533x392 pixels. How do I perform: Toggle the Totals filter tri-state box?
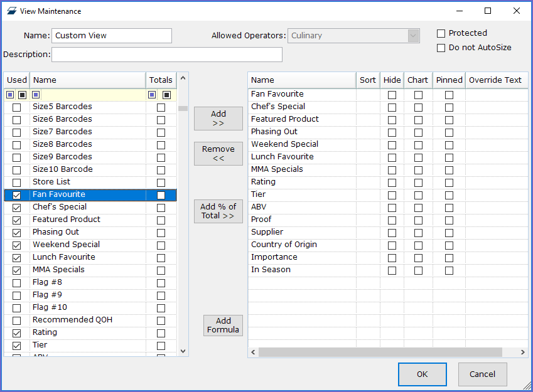(x=166, y=95)
